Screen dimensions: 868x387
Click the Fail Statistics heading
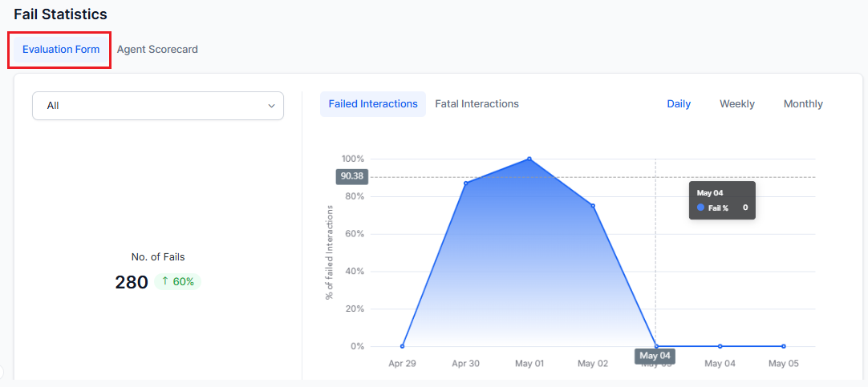tap(60, 14)
